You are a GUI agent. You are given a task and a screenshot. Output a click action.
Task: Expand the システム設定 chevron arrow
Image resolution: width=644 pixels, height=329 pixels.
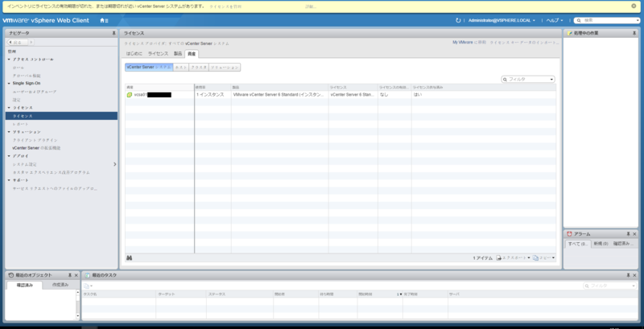(x=114, y=164)
